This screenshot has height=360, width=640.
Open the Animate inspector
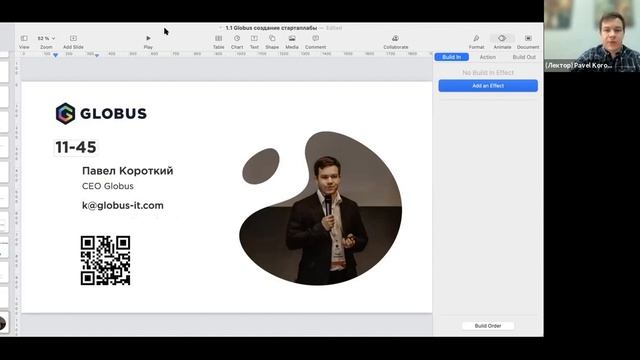click(502, 42)
